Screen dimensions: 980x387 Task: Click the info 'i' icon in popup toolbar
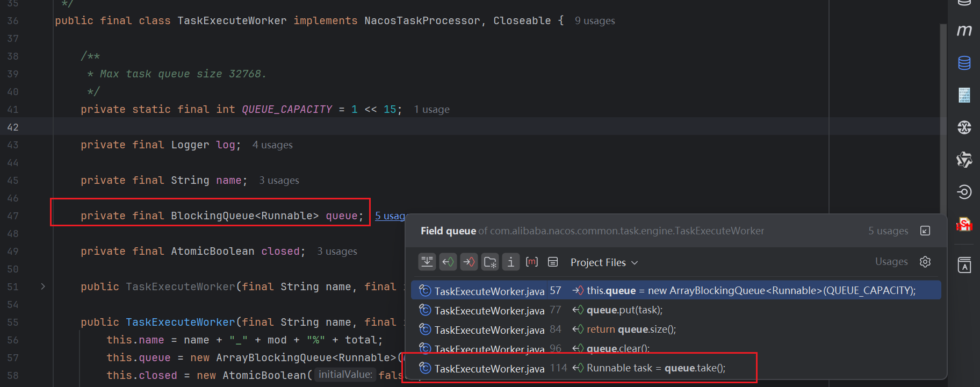pos(510,262)
